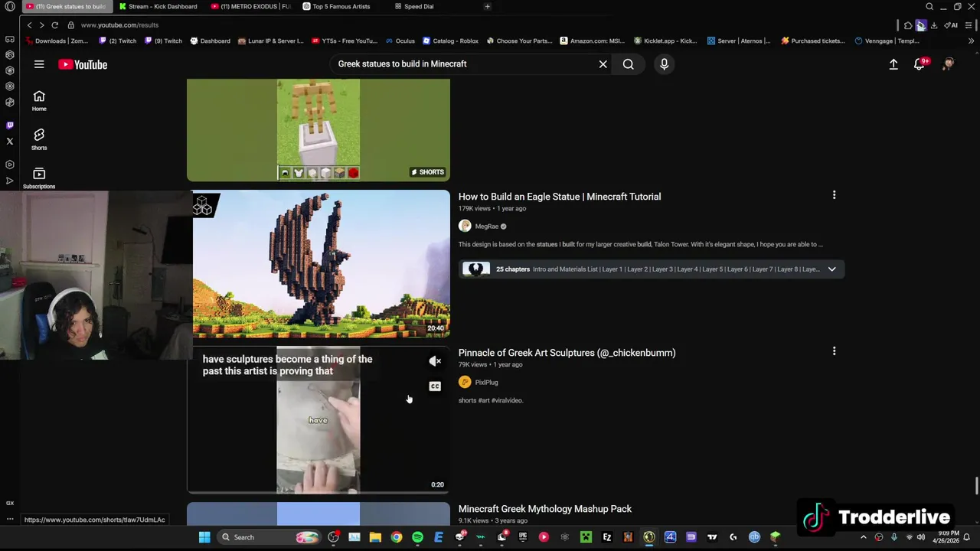980x551 pixels.
Task: Open the 25 chapters thumbnail
Action: (x=475, y=269)
